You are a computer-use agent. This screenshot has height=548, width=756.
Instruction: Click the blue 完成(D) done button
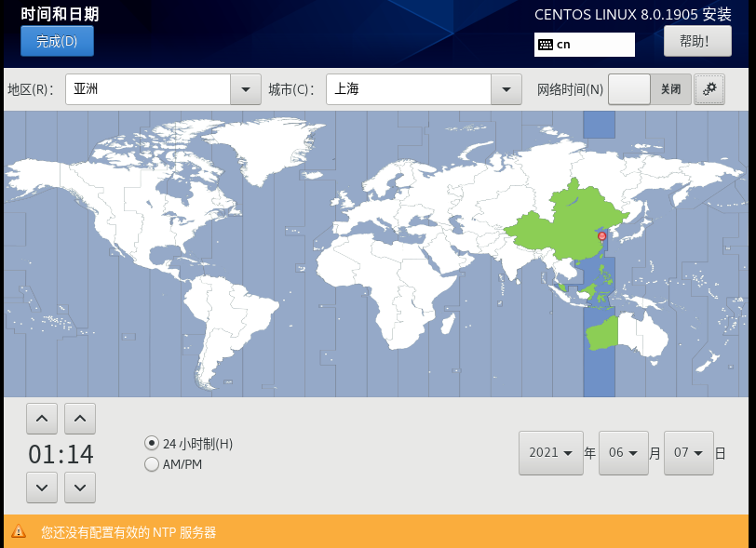tap(57, 41)
